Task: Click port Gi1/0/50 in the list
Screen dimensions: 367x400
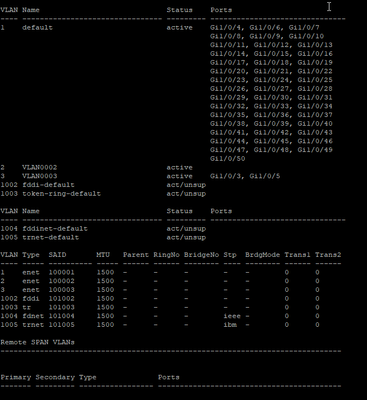Action: tap(228, 159)
